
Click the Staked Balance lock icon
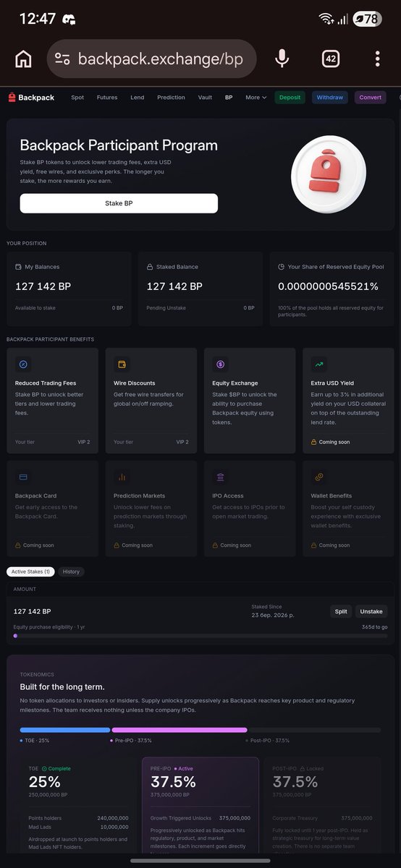pyautogui.click(x=150, y=267)
